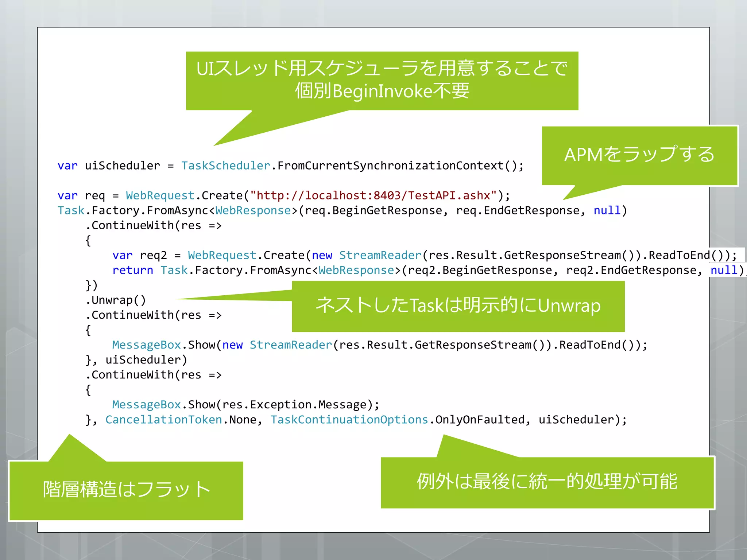Click the first '.ContinueWith(res =>' line
This screenshot has width=747, height=560.
(154, 226)
